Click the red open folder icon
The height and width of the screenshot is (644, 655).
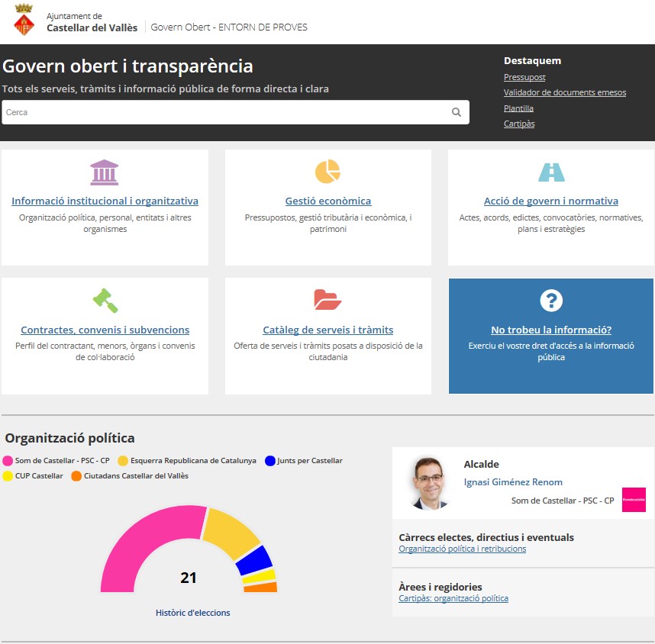coord(327,300)
